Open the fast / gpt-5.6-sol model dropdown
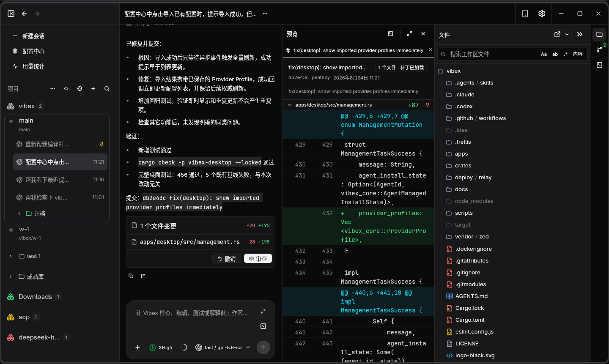The width and height of the screenshot is (609, 364). click(223, 348)
